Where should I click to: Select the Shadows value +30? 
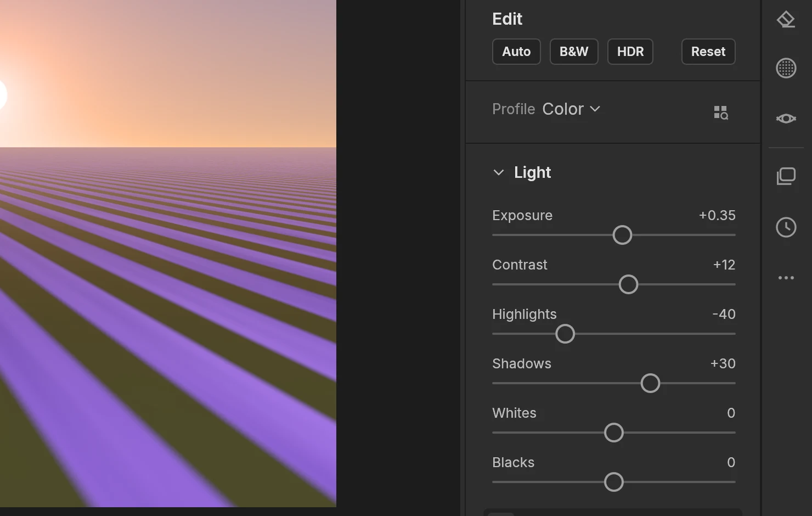pos(723,363)
